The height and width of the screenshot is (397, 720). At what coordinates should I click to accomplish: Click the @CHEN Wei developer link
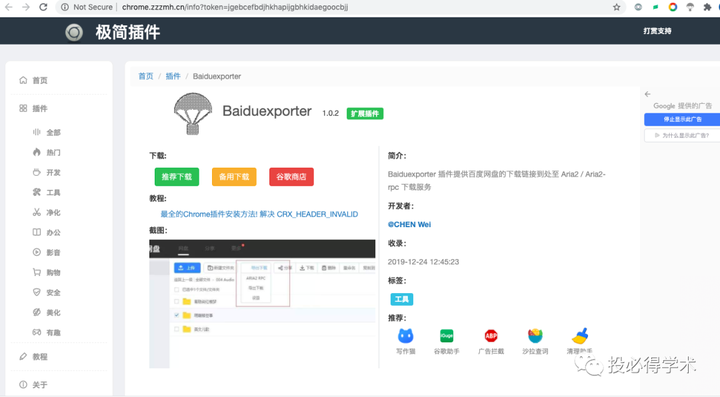point(410,224)
